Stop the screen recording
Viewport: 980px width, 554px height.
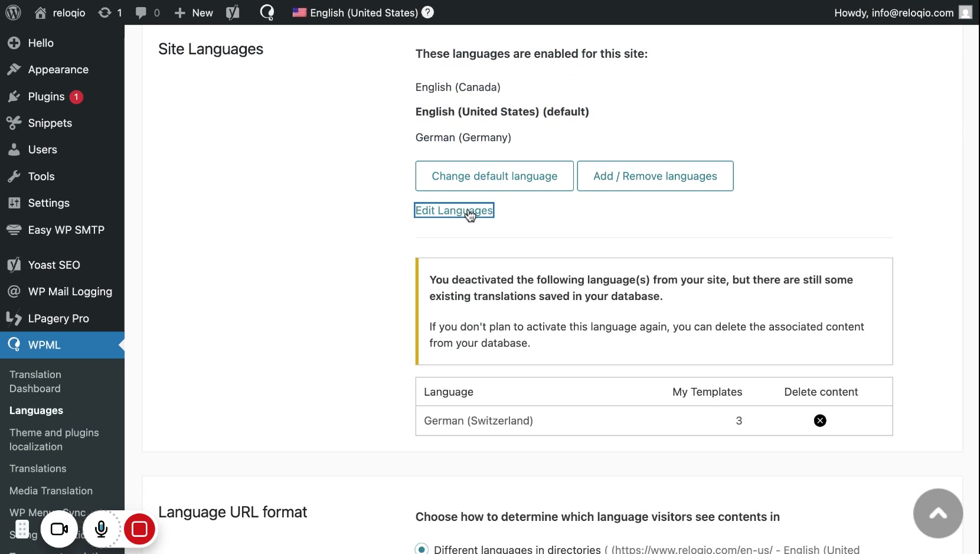point(139,529)
